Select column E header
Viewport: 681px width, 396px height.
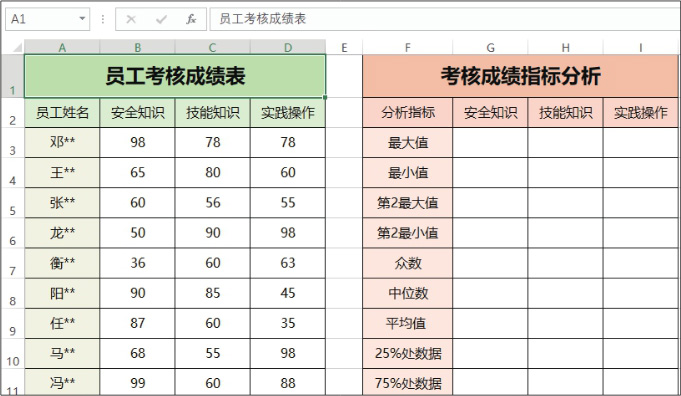[x=344, y=47]
